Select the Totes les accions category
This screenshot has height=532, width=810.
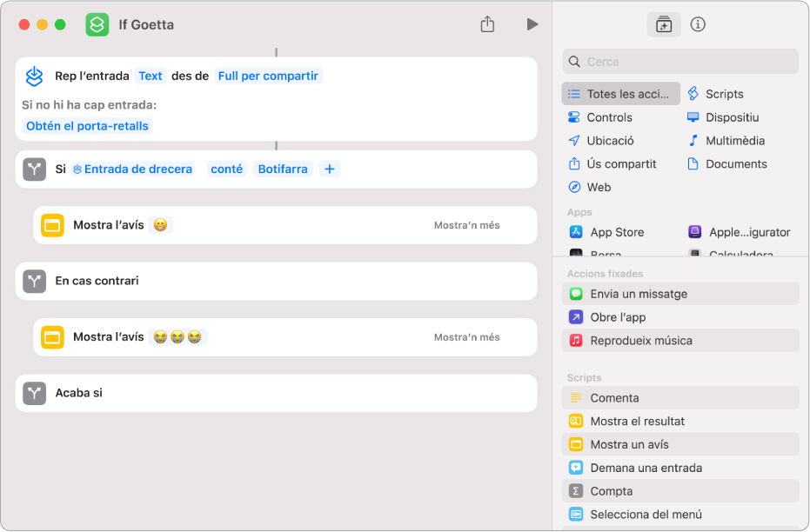[620, 94]
